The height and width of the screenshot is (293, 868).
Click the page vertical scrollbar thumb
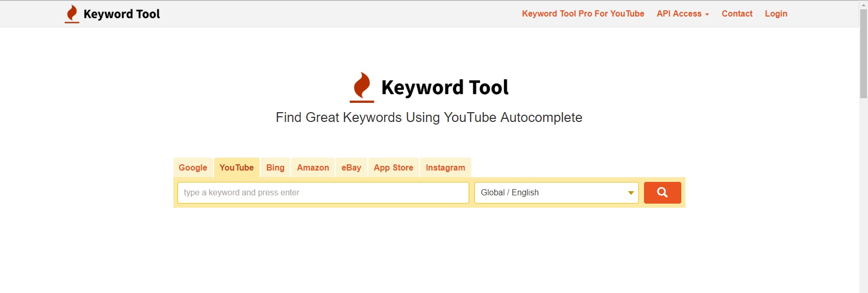point(863,54)
